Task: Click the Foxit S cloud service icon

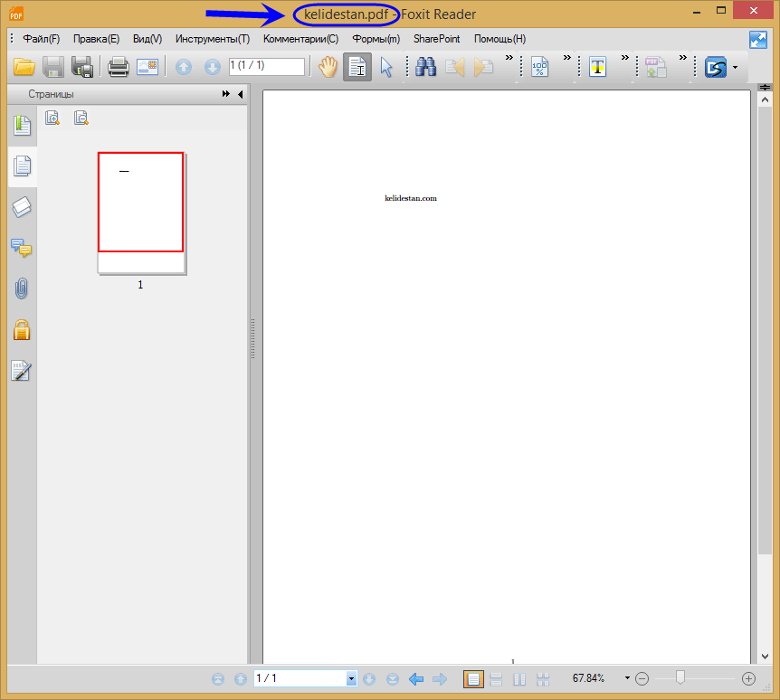Action: pyautogui.click(x=716, y=67)
